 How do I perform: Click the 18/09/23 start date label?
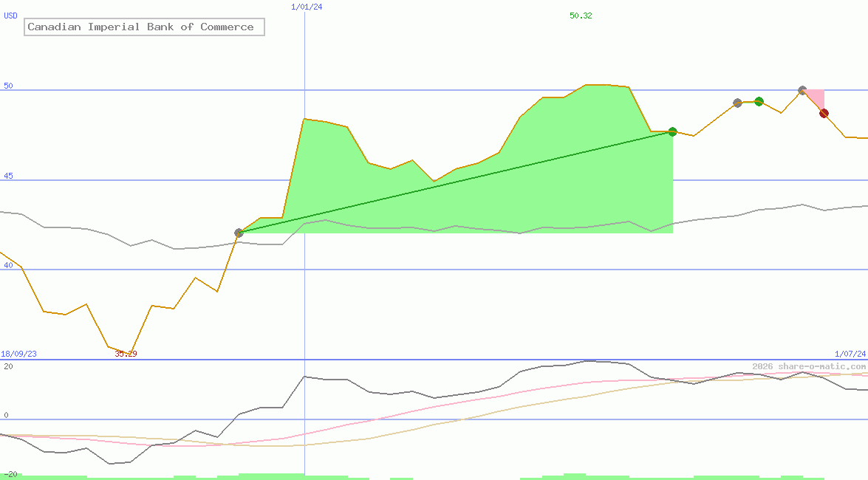click(18, 354)
